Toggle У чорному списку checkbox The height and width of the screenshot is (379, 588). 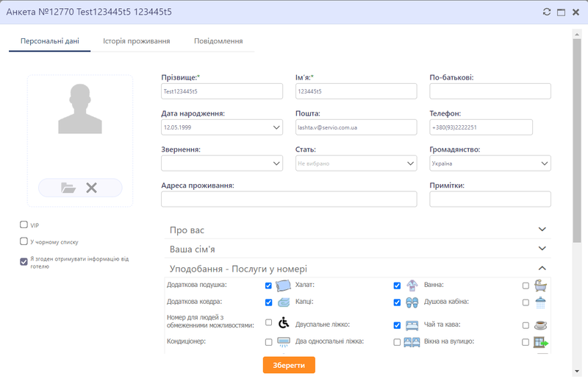[24, 241]
